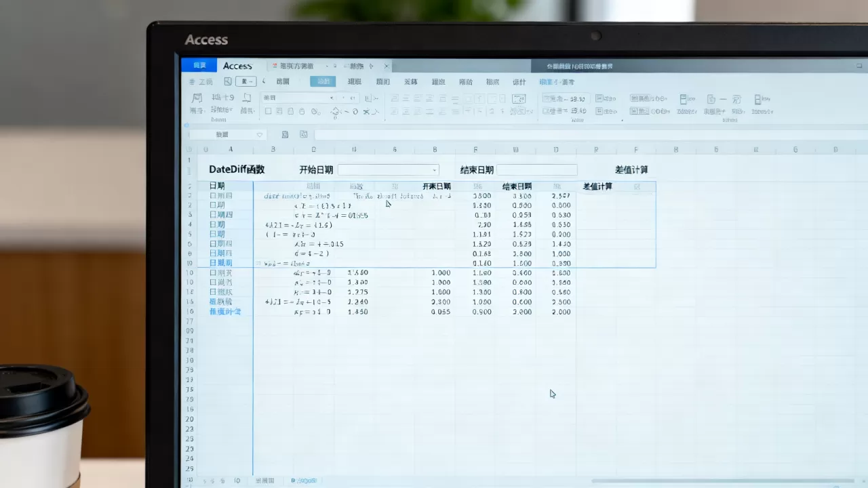The width and height of the screenshot is (868, 488).
Task: Click the red file icon on the document tab
Action: 274,66
